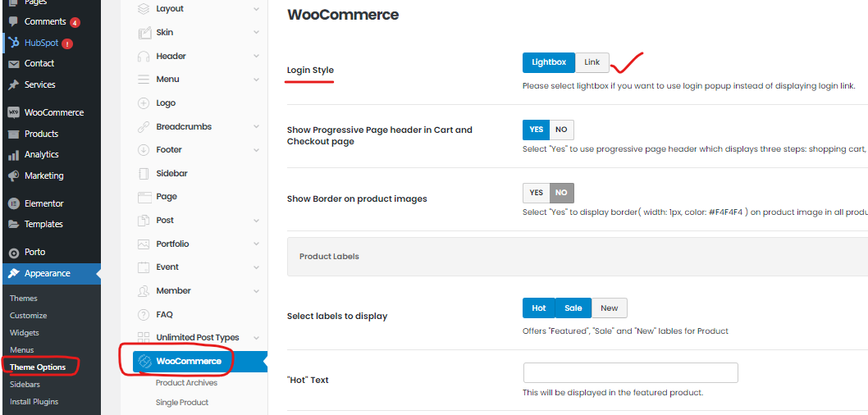Image resolution: width=868 pixels, height=415 pixels.
Task: Click the Templates folder icon
Action: [14, 225]
